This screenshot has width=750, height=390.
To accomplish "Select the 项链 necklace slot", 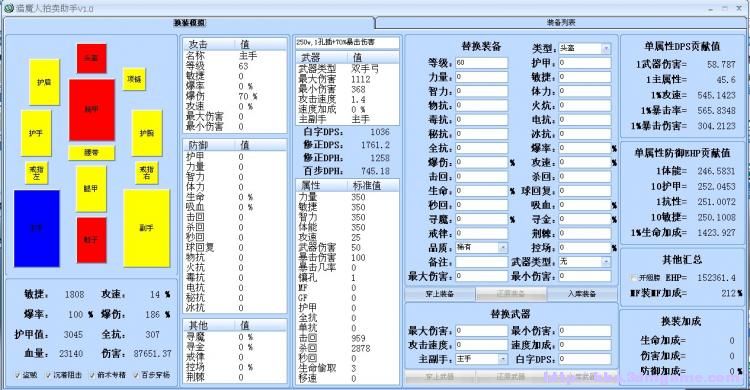I will (134, 79).
